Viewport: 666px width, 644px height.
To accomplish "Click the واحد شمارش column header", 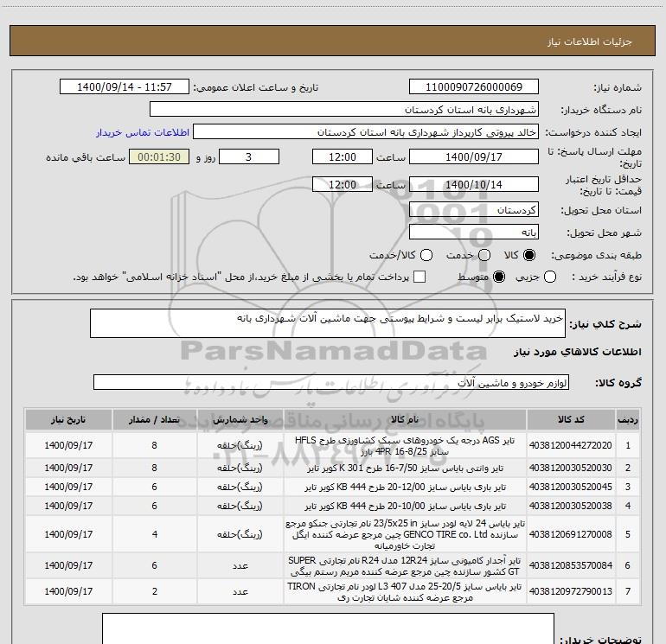I will (x=240, y=420).
